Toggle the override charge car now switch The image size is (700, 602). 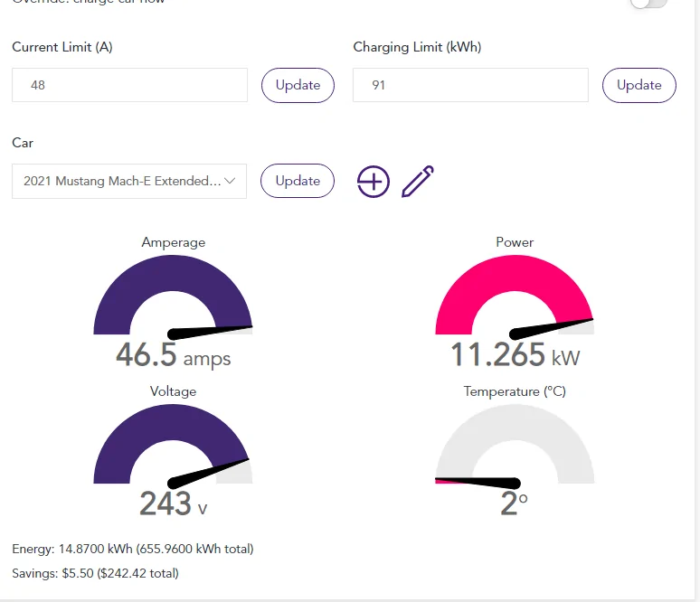pyautogui.click(x=648, y=3)
